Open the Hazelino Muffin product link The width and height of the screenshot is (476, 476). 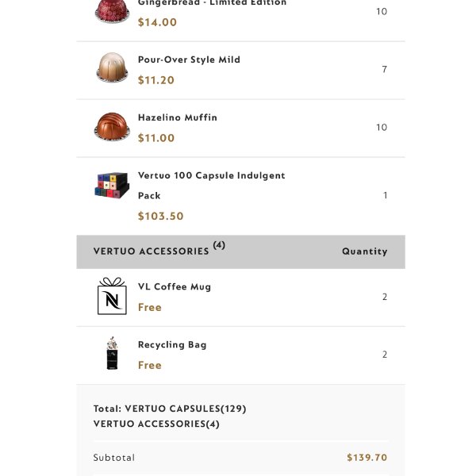coord(178,117)
